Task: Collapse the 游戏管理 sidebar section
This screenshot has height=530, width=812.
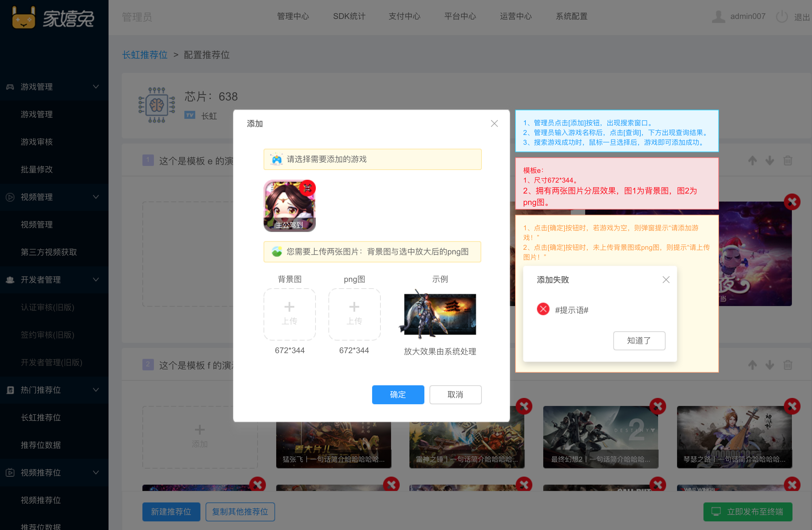Action: [96, 87]
